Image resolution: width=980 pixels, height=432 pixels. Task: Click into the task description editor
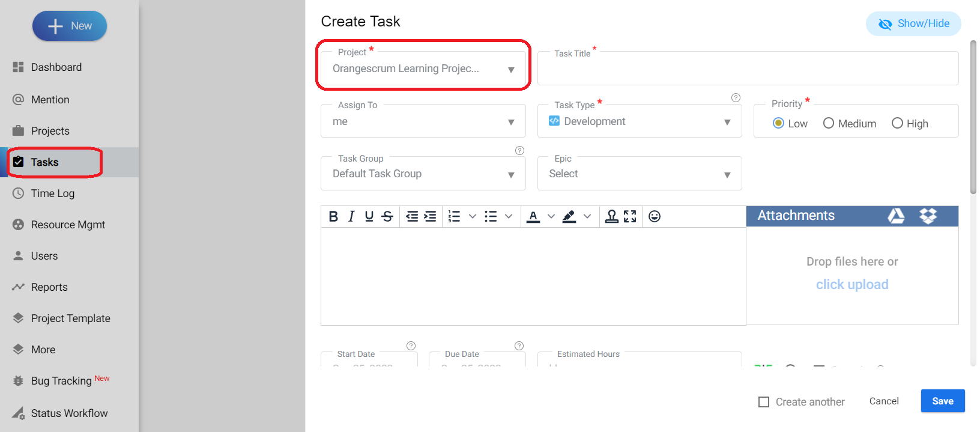coord(533,276)
